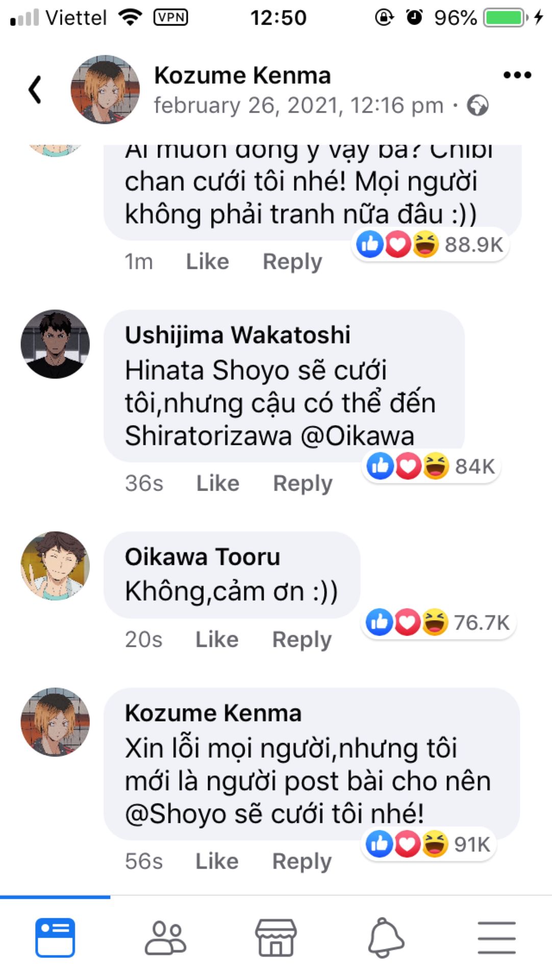Open the hamburger menu tab
The image size is (552, 980).
[496, 937]
